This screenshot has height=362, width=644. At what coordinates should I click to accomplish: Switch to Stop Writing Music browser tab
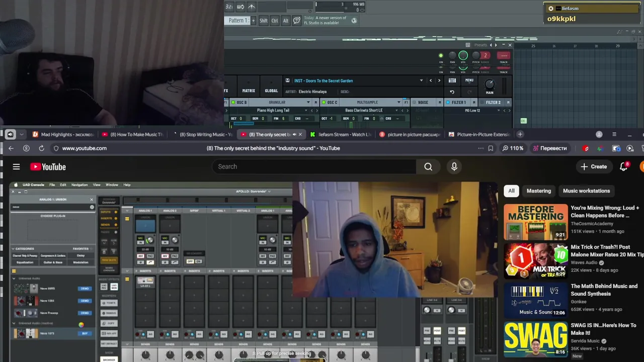point(202,134)
